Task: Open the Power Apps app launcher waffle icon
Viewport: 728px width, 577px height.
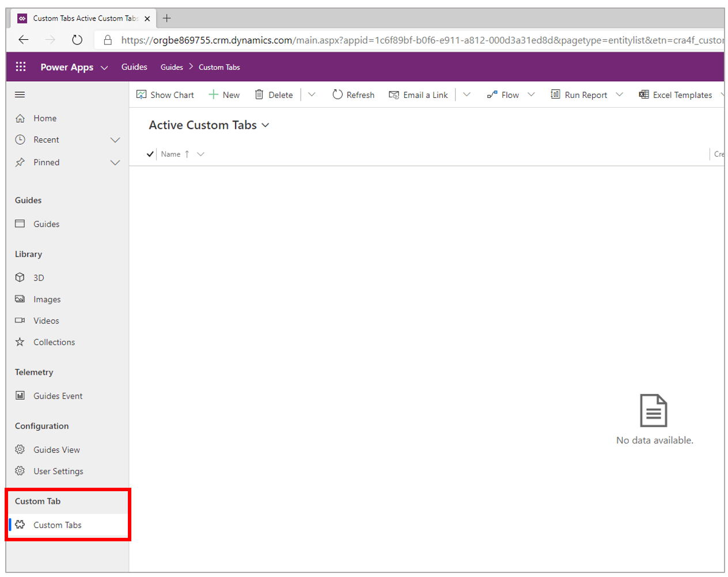Action: pyautogui.click(x=21, y=67)
